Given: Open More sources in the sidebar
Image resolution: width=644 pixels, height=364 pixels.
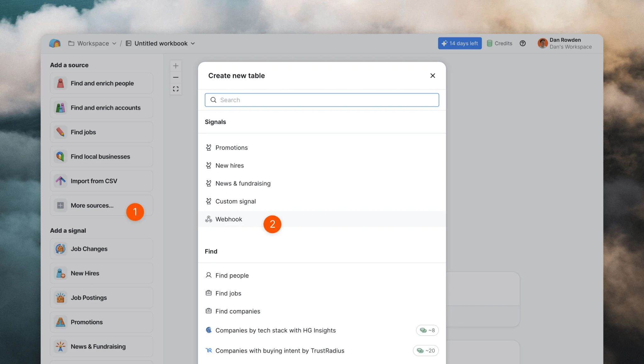Looking at the screenshot, I should [101, 205].
